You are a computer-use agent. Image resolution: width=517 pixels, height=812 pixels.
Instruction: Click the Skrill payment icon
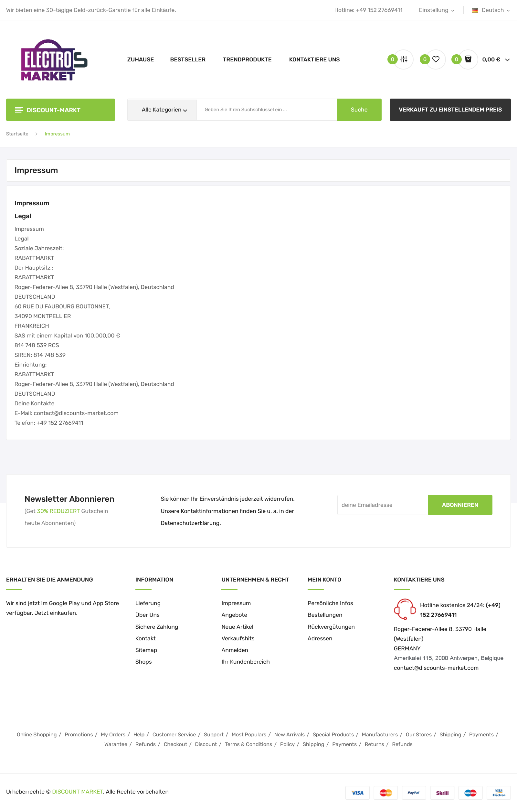pyautogui.click(x=442, y=793)
